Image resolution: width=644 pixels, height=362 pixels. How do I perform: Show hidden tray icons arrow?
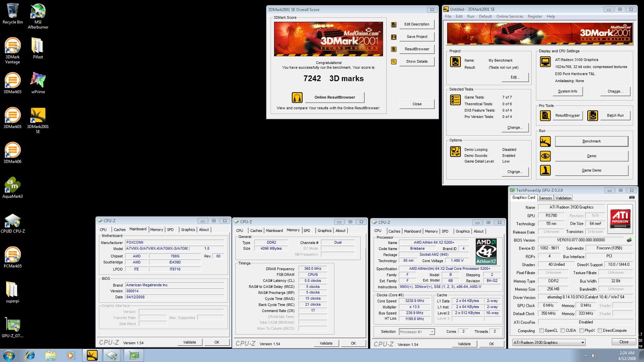[586, 356]
